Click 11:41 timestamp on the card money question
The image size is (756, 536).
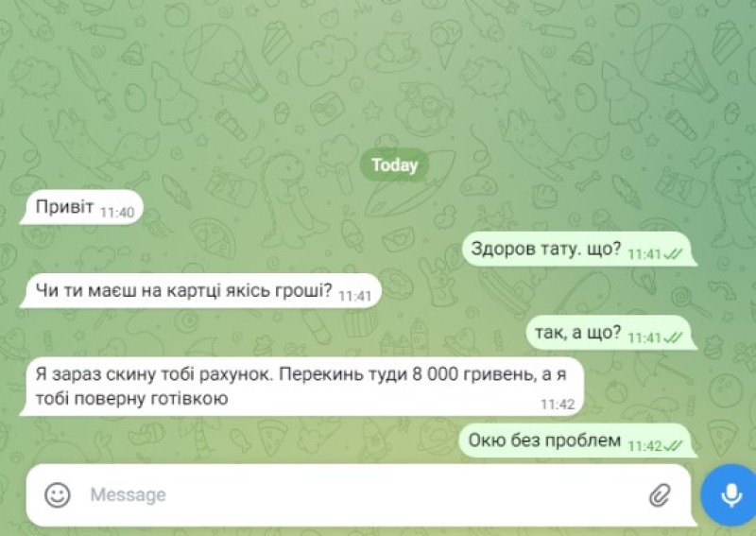tap(355, 296)
